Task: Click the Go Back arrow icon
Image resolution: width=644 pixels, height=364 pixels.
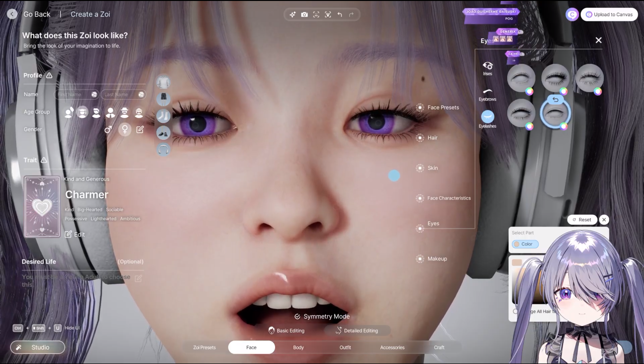Action: 12,14
